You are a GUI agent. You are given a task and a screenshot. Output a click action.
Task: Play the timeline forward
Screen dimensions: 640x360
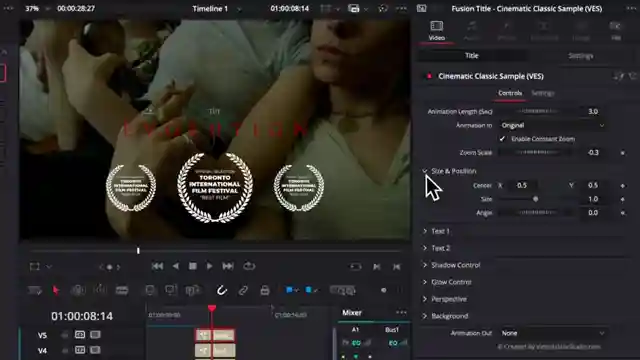point(209,266)
